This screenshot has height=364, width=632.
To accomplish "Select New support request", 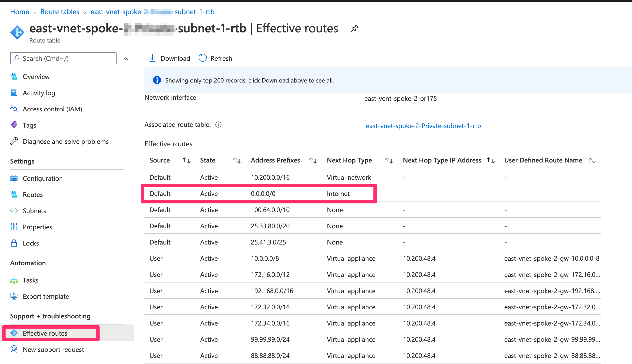I will 53,349.
